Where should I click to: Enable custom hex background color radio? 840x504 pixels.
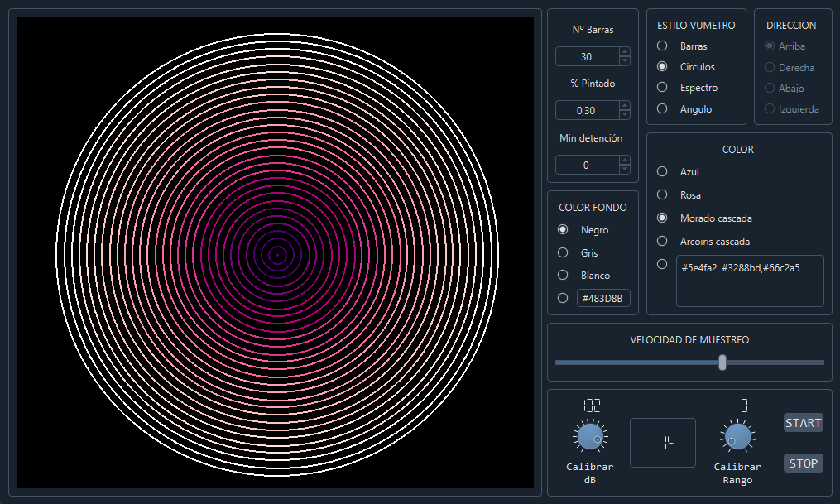click(563, 298)
